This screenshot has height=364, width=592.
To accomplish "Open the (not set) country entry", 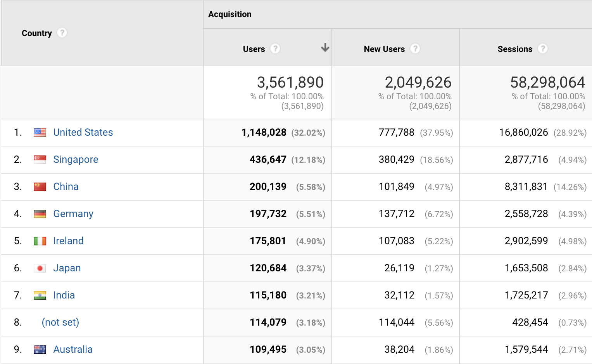I will click(60, 322).
